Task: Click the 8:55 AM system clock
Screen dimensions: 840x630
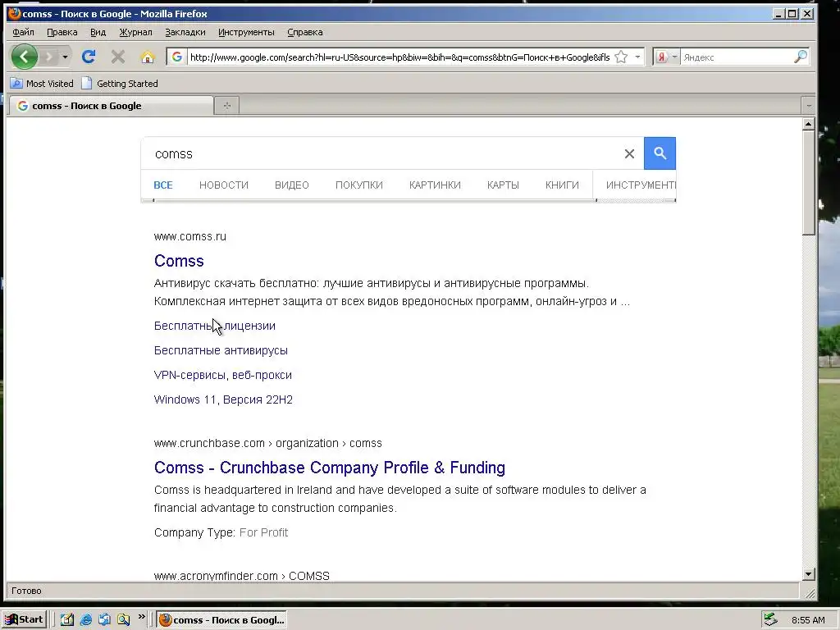Action: tap(808, 620)
